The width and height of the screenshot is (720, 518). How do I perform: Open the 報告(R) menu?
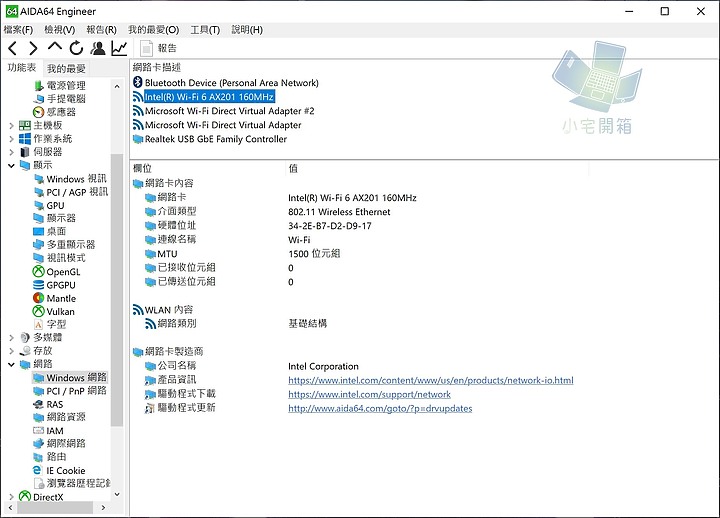coord(101,30)
